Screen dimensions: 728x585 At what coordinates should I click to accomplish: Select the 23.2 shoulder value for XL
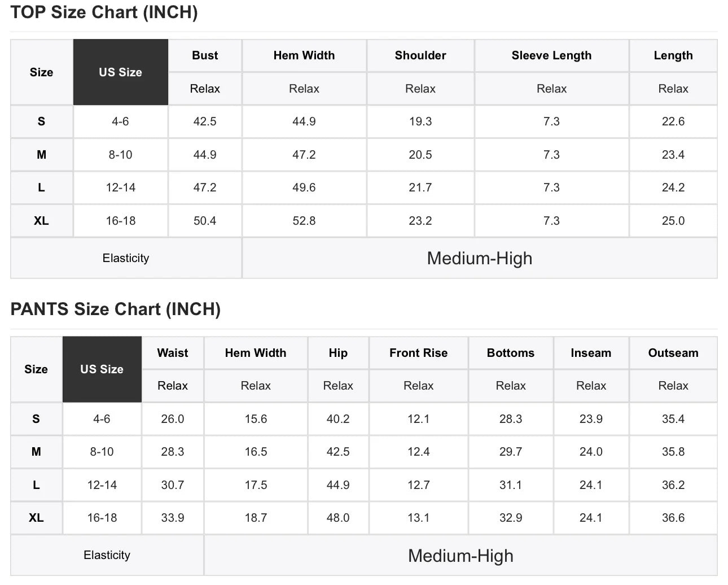click(420, 221)
